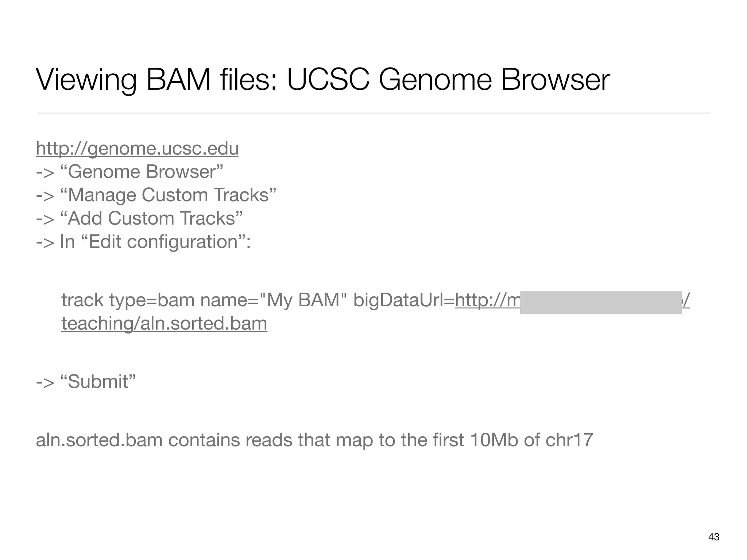The image size is (747, 560).
Task: Click the gray redaction box in the URL
Action: point(601,303)
